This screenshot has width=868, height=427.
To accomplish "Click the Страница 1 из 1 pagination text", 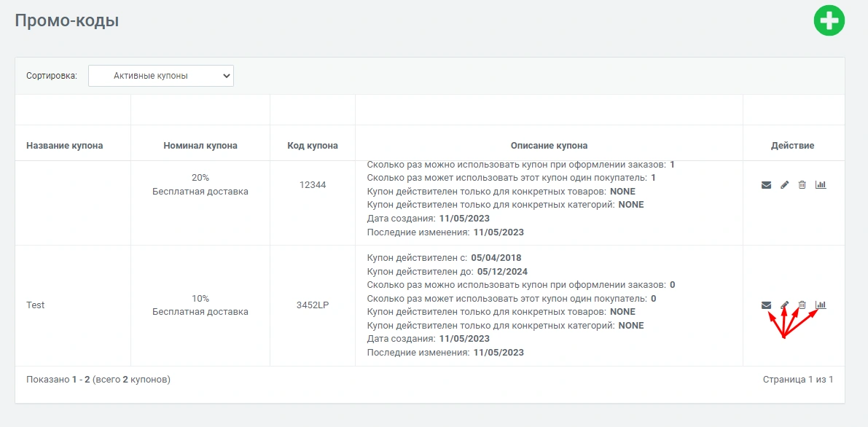I will [797, 380].
